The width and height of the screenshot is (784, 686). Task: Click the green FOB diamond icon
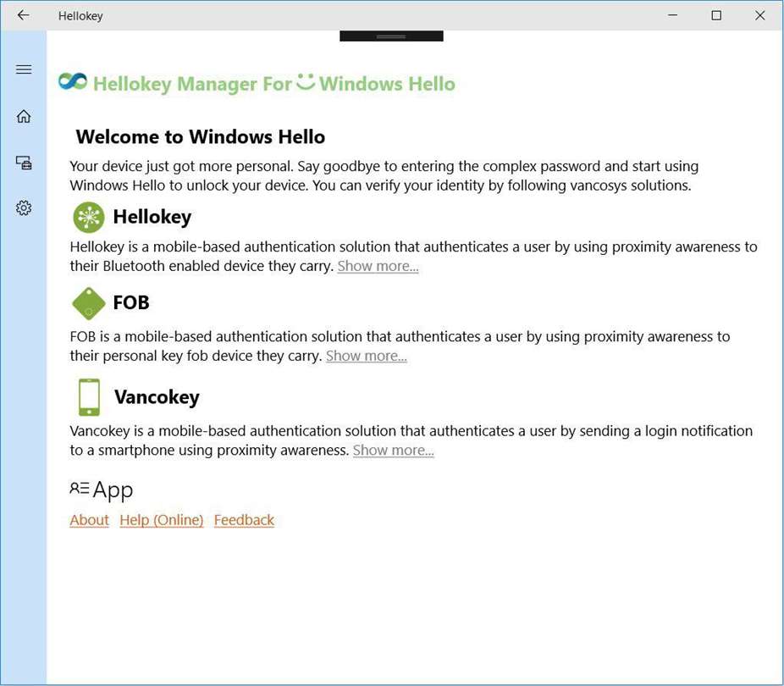[89, 303]
